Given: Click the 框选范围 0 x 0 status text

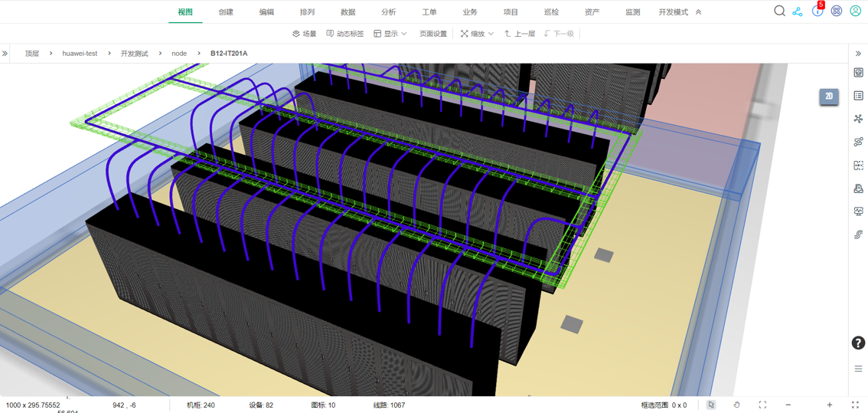Looking at the screenshot, I should pos(664,405).
